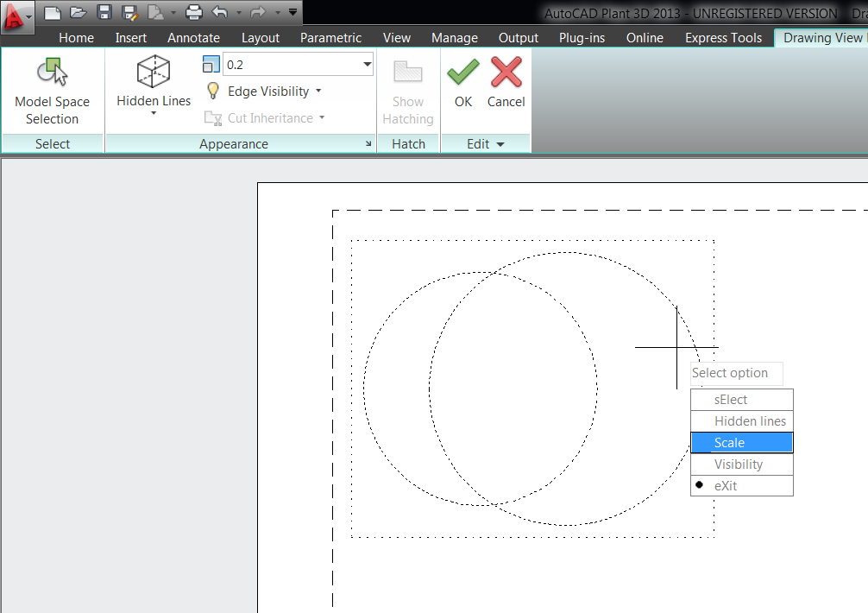Expand the dropdown beside the page icon
Viewport: 868px width, 613px height.
pos(173,12)
